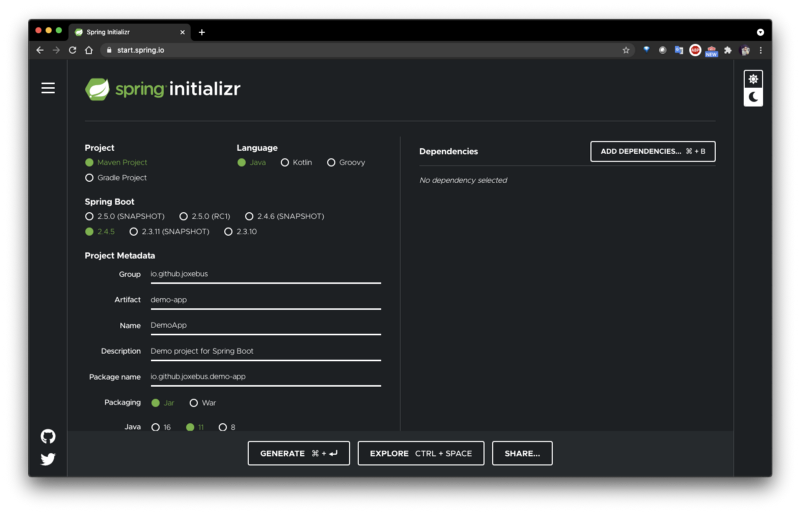Edit the Group input field
800x514 pixels.
pyautogui.click(x=265, y=275)
